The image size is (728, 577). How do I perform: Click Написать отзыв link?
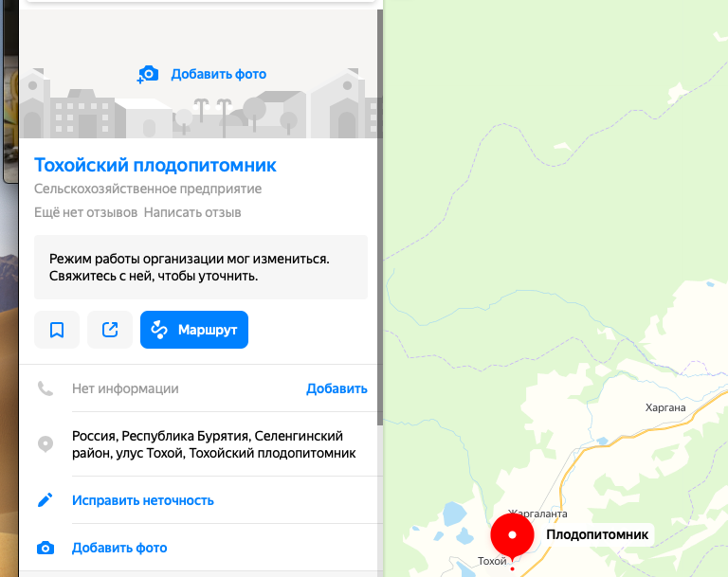pyautogui.click(x=192, y=212)
